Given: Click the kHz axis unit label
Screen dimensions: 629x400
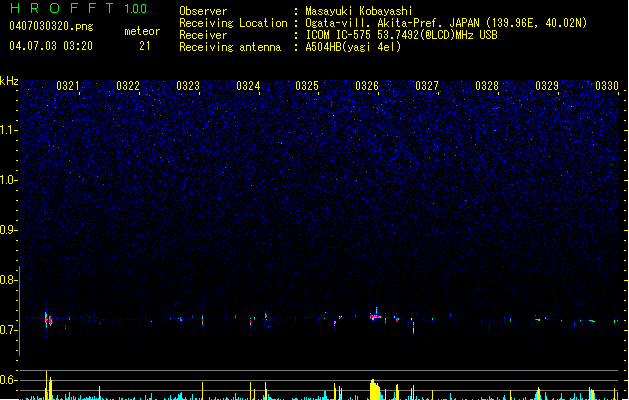Looking at the screenshot, I should (x=9, y=81).
